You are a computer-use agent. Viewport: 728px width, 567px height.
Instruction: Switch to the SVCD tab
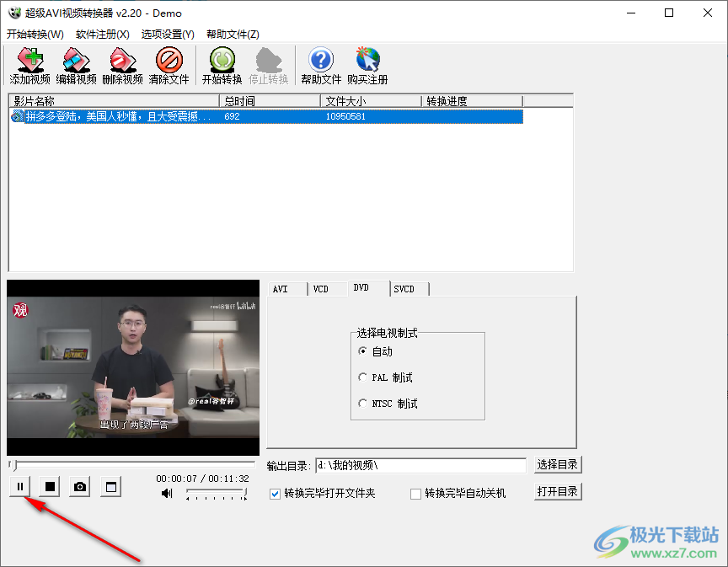pyautogui.click(x=409, y=289)
